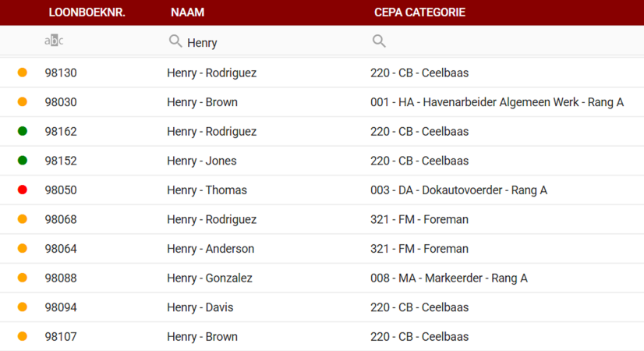Click the Markeerder - Rang A category cell
This screenshot has height=351, width=644.
point(448,278)
